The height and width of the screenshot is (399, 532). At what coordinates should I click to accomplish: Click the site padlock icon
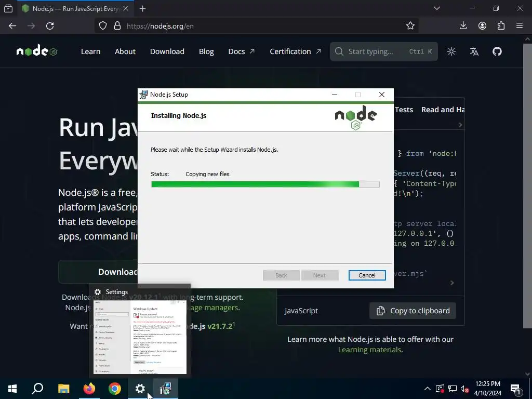(117, 26)
